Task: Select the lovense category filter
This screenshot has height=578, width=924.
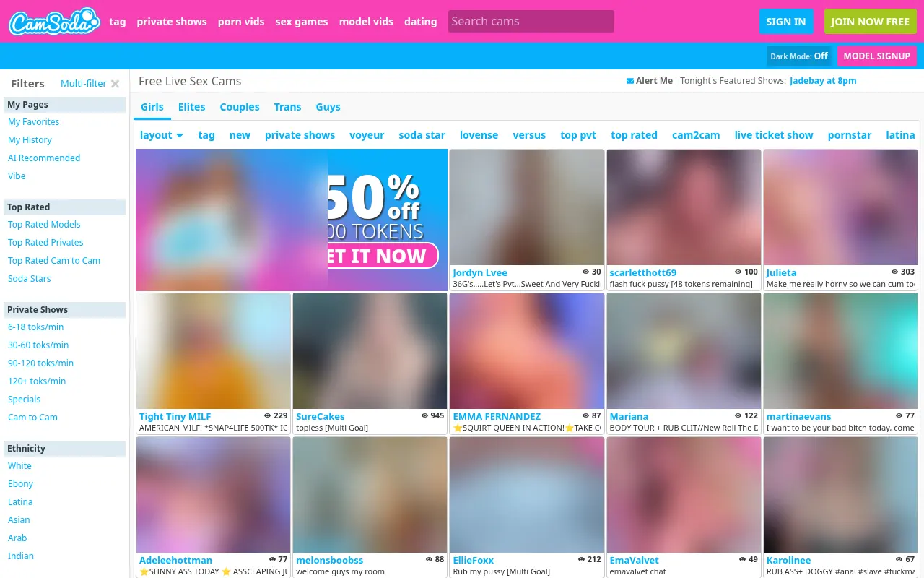Action: (479, 135)
